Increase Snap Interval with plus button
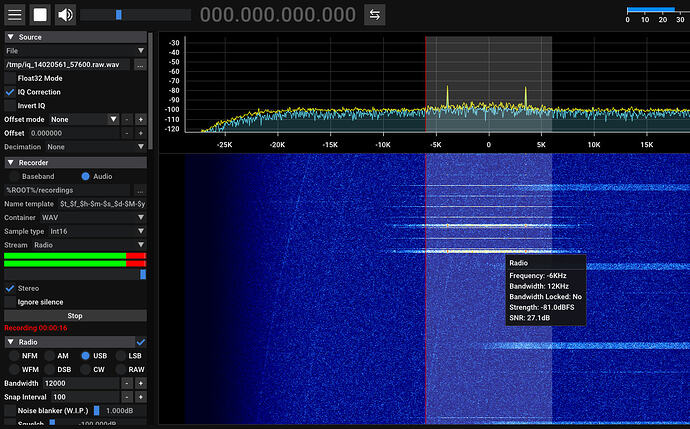This screenshot has width=690, height=429. point(140,397)
